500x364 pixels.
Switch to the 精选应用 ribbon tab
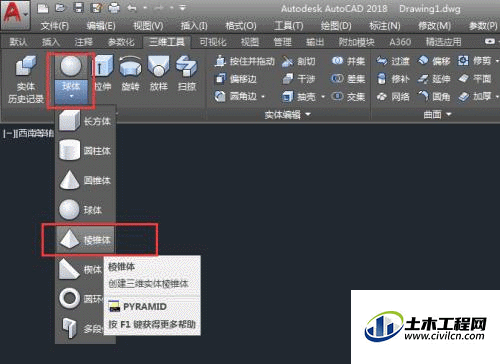[x=444, y=42]
